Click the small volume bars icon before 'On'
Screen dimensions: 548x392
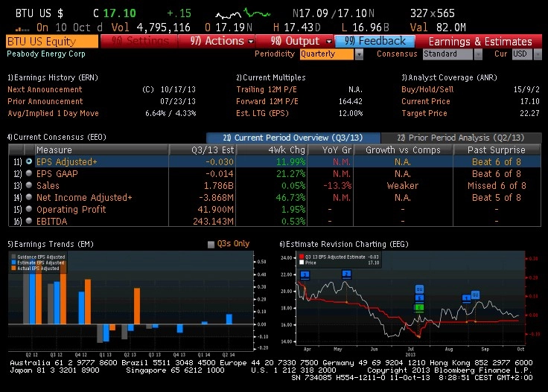pyautogui.click(x=22, y=29)
